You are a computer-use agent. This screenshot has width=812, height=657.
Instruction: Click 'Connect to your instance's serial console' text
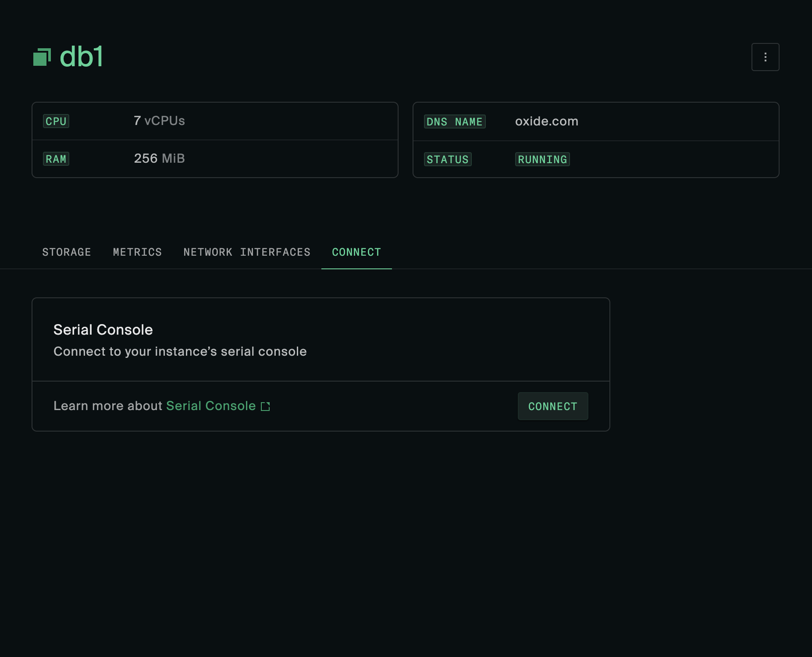coord(180,351)
